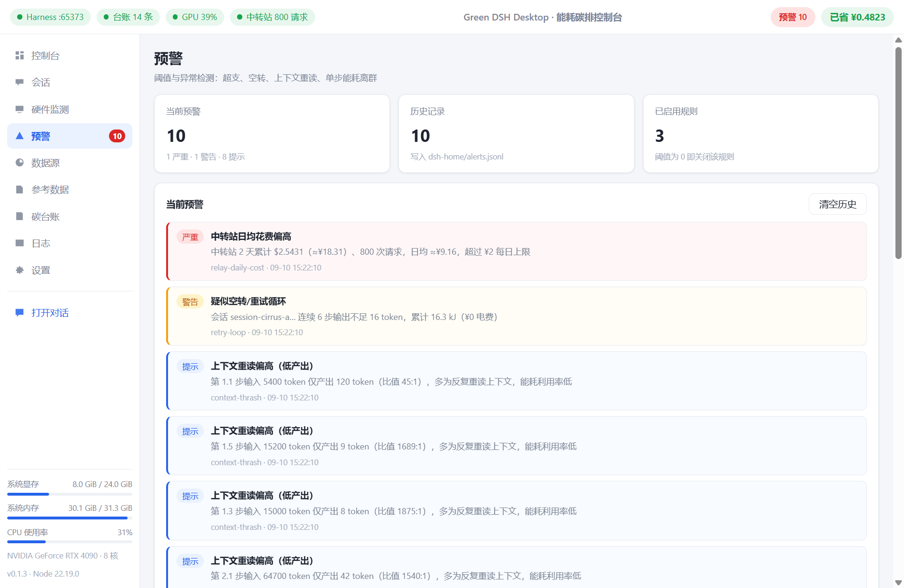Viewport: 904px width, 588px height.
Task: Select 碳台账 in the sidebar
Action: pyautogui.click(x=70, y=217)
